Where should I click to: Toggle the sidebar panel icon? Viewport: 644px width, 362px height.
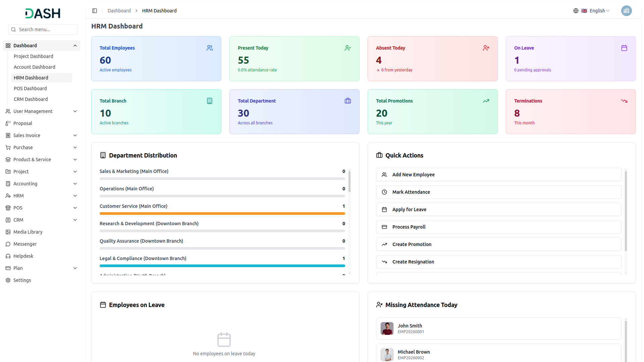point(95,11)
